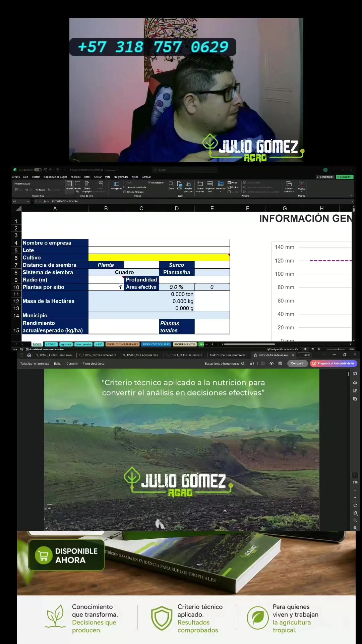Click Acrobat upload to cloud icon
This screenshot has height=644, width=362.
(x=271, y=364)
